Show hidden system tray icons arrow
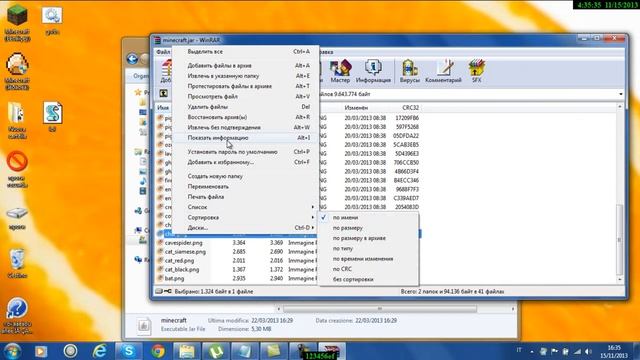The height and width of the screenshot is (360, 640). (x=531, y=351)
